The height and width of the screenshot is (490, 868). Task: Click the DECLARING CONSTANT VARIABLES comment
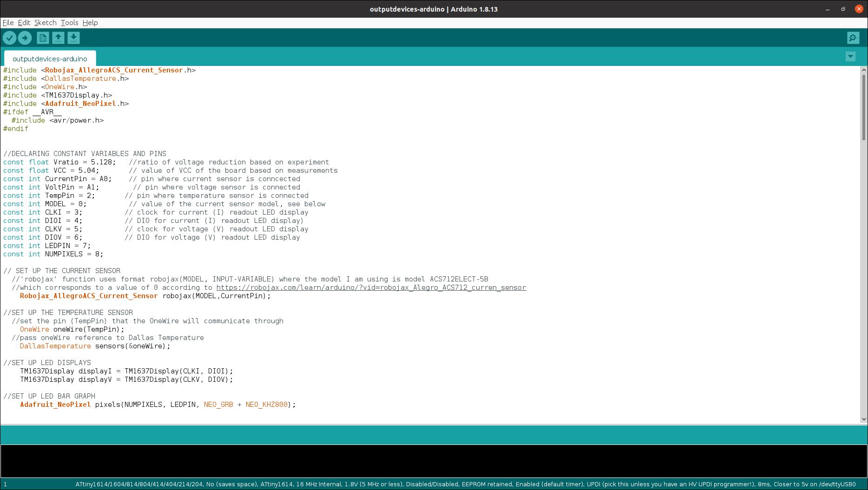click(85, 154)
